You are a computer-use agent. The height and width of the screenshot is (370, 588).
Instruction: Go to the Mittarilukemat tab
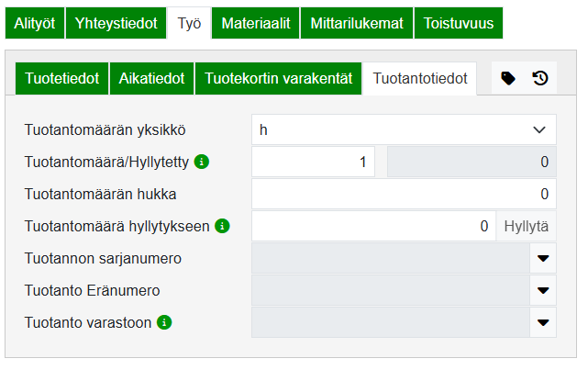pos(356,23)
